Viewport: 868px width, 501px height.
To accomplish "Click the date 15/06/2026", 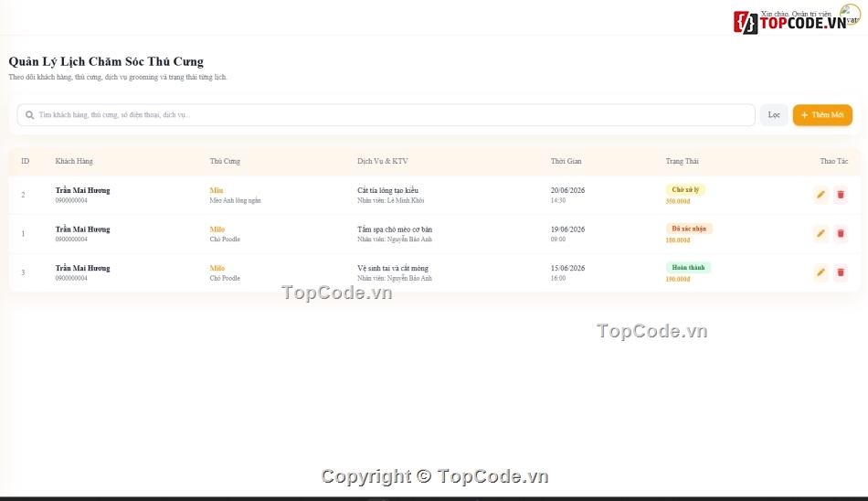I will tap(567, 268).
